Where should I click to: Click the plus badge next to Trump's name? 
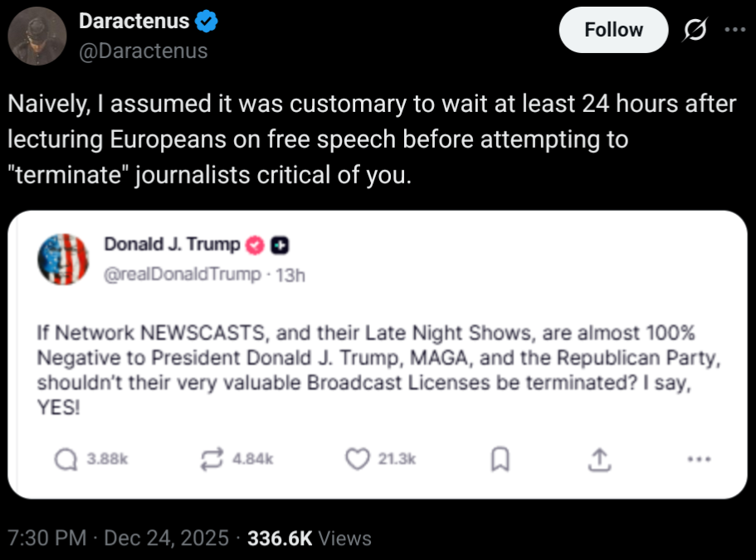click(x=280, y=245)
